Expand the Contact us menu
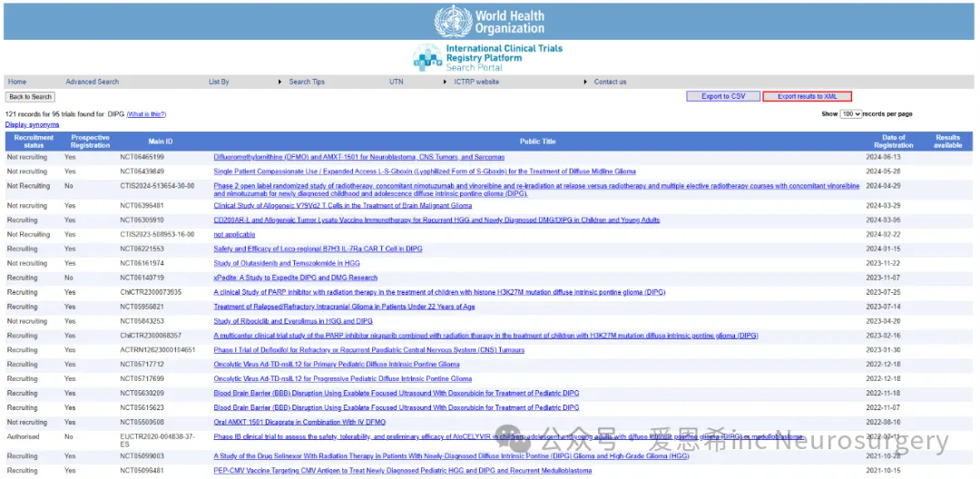The width and height of the screenshot is (980, 479). pos(610,82)
